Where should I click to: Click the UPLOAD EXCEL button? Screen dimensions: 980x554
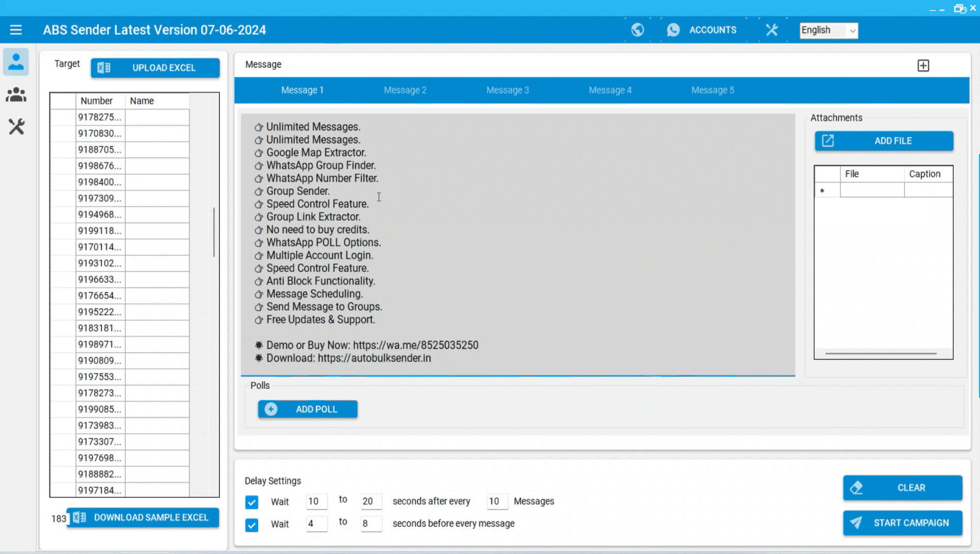pos(155,67)
